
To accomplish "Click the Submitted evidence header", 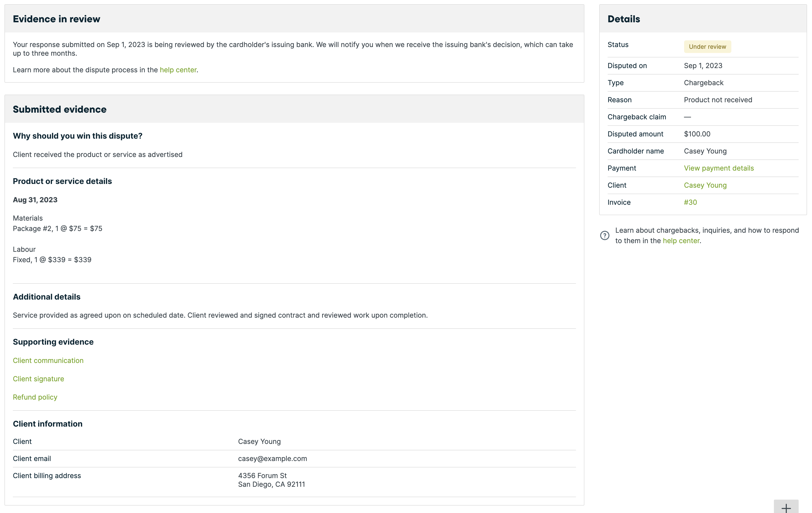I will click(x=60, y=109).
